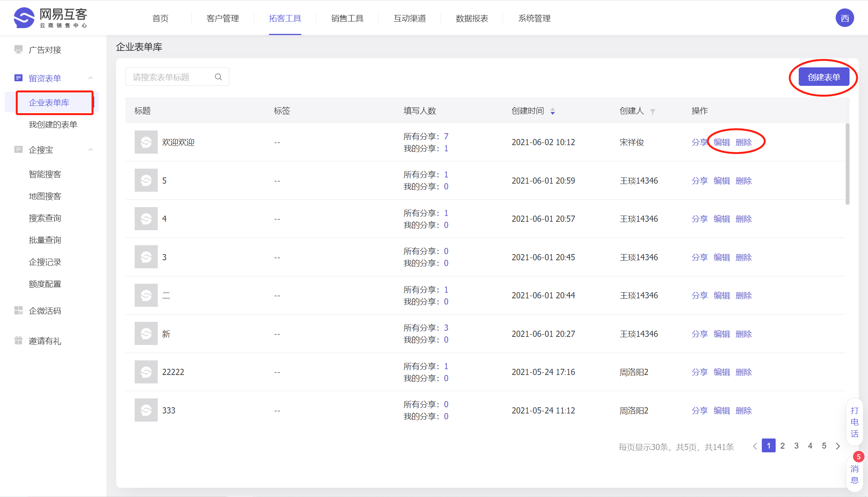Go to next page arrow
Image resolution: width=868 pixels, height=497 pixels.
click(838, 446)
